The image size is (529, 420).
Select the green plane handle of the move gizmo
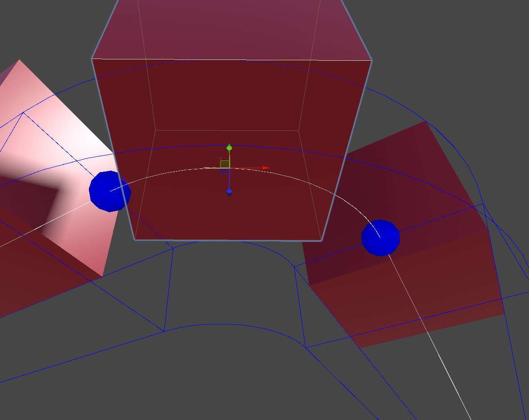point(225,164)
